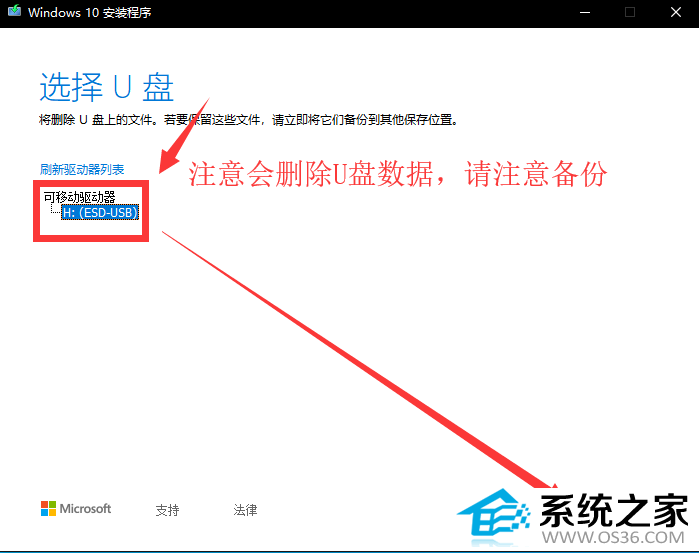Image resolution: width=699 pixels, height=553 pixels.
Task: Select the H: (ESD-USB) drive
Action: tap(100, 213)
